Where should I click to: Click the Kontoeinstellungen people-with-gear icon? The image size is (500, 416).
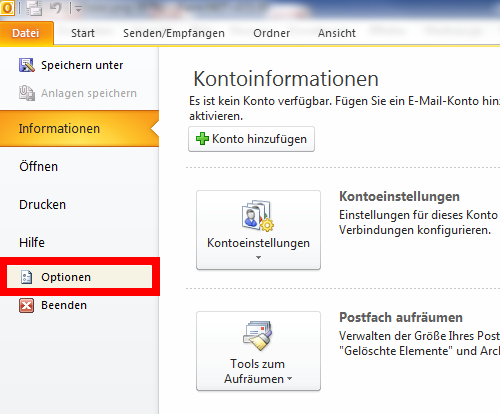coord(258,215)
